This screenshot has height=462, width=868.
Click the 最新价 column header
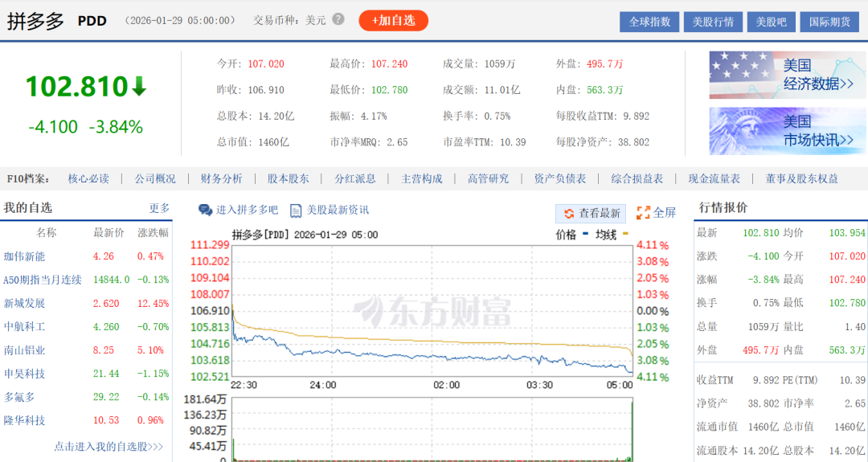pyautogui.click(x=109, y=232)
